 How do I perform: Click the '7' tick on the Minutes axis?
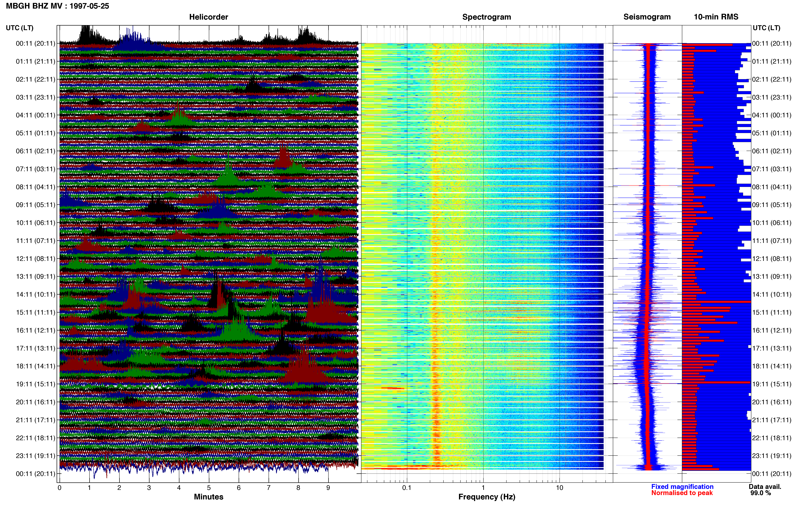(269, 487)
